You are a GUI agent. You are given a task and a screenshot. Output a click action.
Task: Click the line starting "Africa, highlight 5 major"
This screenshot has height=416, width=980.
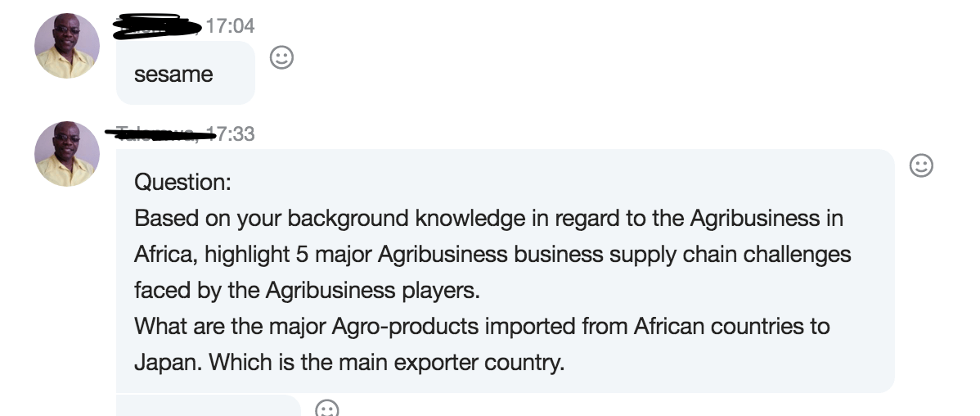tap(492, 254)
